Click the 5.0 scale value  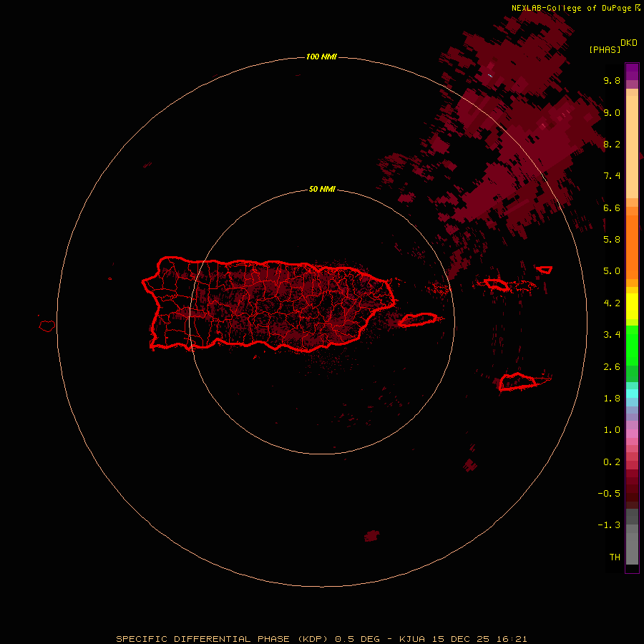point(612,271)
